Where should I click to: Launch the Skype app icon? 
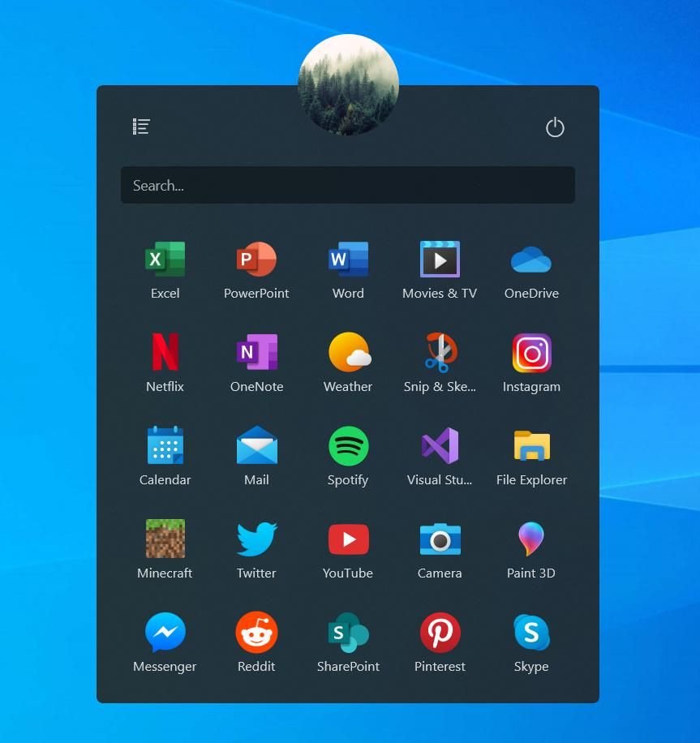pos(531,632)
